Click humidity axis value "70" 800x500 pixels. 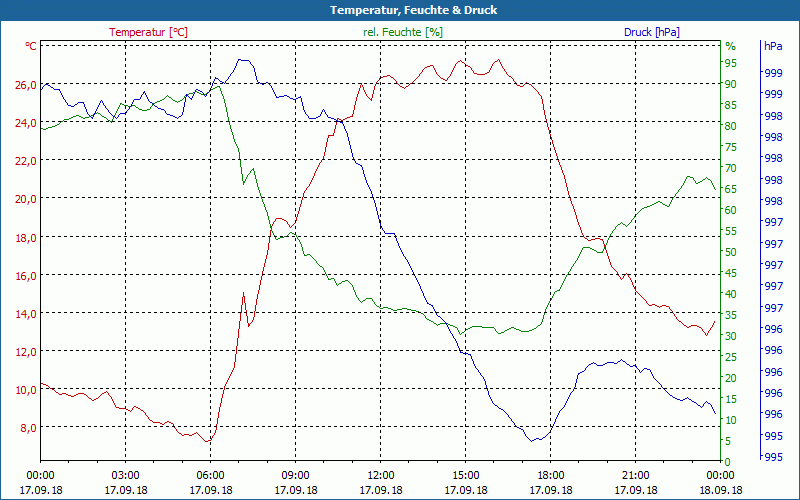click(x=731, y=168)
